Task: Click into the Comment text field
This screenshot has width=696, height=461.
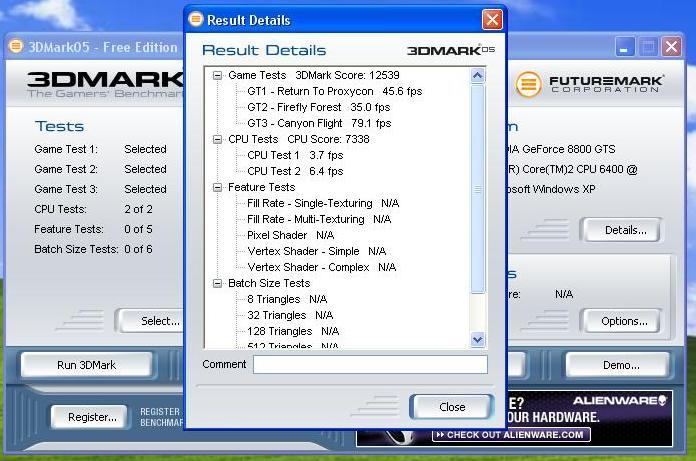Action: [x=370, y=365]
